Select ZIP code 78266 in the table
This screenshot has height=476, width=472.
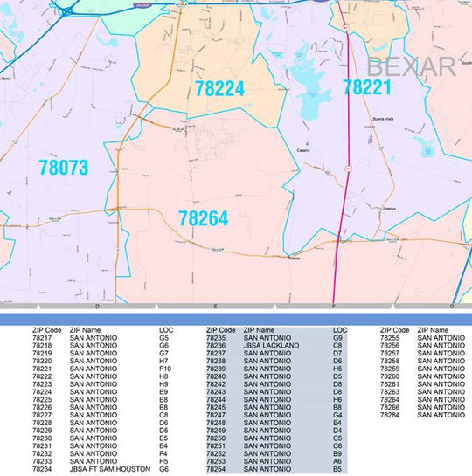pos(390,407)
